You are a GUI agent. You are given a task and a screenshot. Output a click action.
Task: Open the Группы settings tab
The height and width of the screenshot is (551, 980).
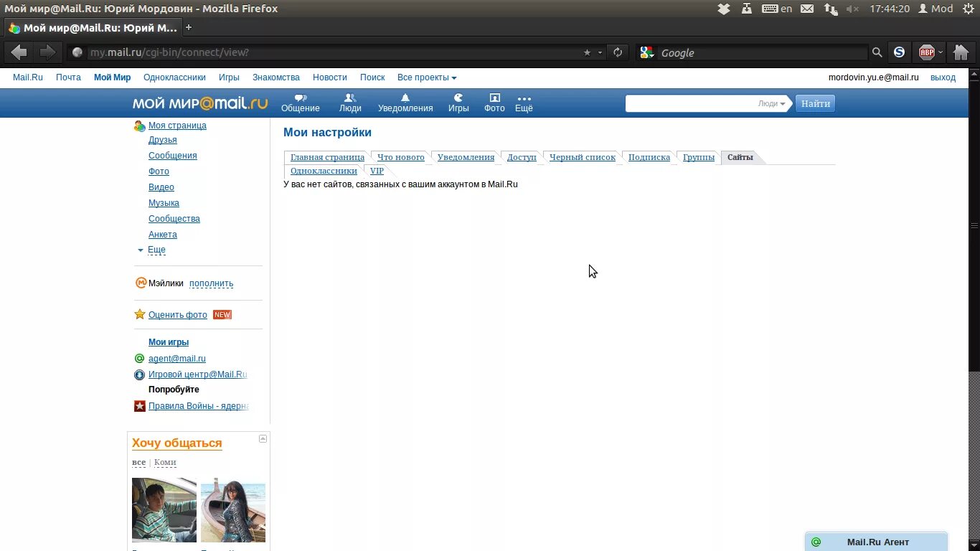point(699,157)
